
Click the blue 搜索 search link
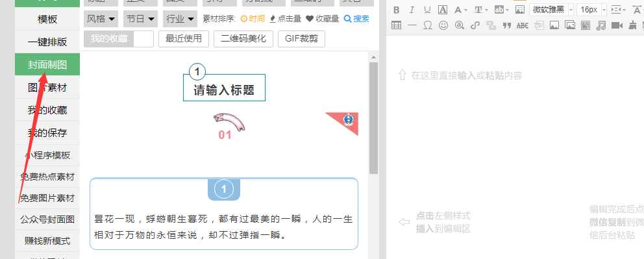tap(356, 18)
